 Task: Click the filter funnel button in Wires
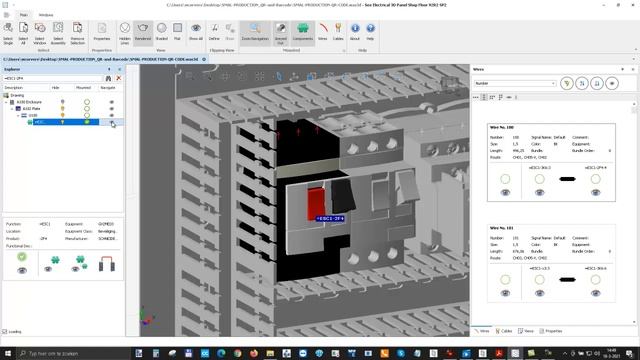pos(567,83)
